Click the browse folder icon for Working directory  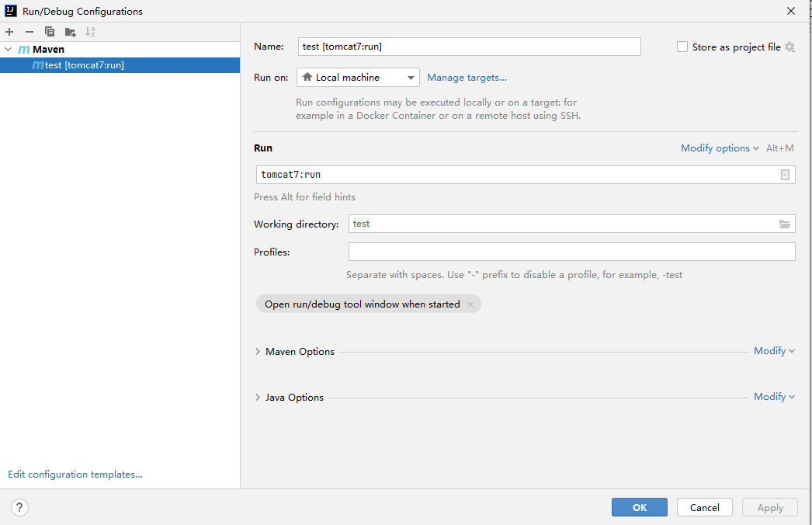click(785, 224)
